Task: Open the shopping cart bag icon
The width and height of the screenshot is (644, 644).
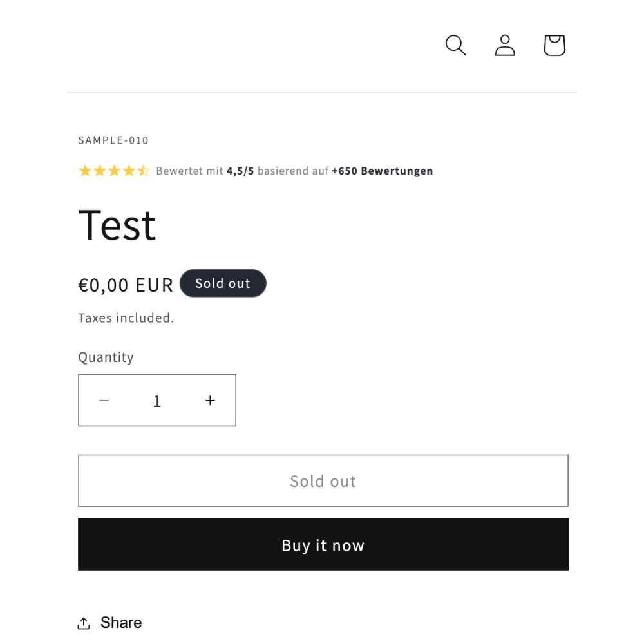Action: [554, 45]
